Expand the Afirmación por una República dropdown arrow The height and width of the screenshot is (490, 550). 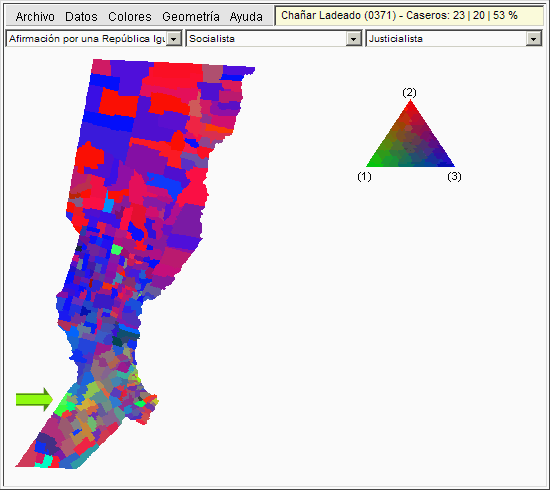click(174, 39)
